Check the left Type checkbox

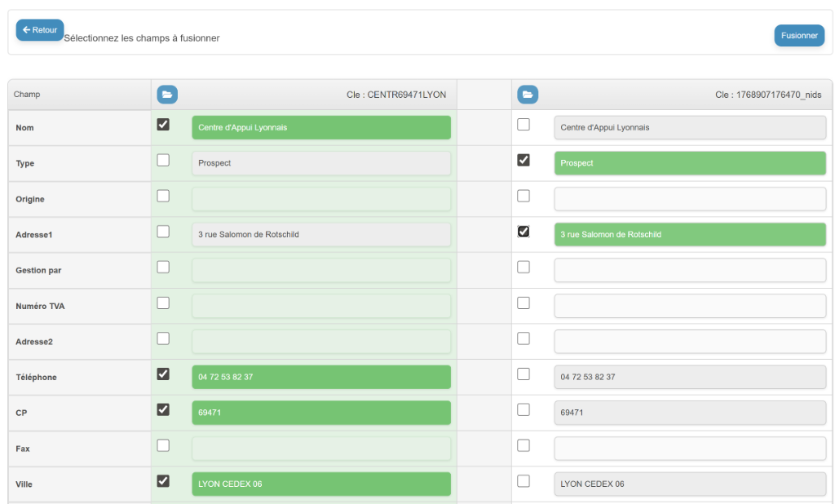click(163, 161)
